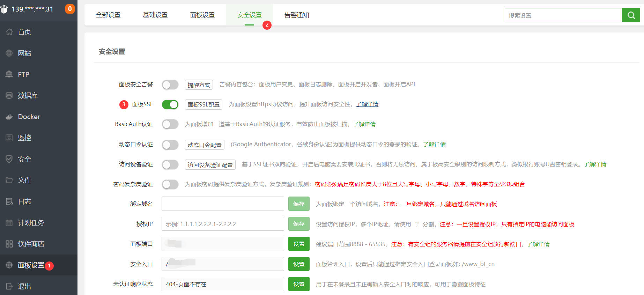Screen dimensions: 644x295
Task: Select the 安全设置 tab
Action: [x=250, y=15]
